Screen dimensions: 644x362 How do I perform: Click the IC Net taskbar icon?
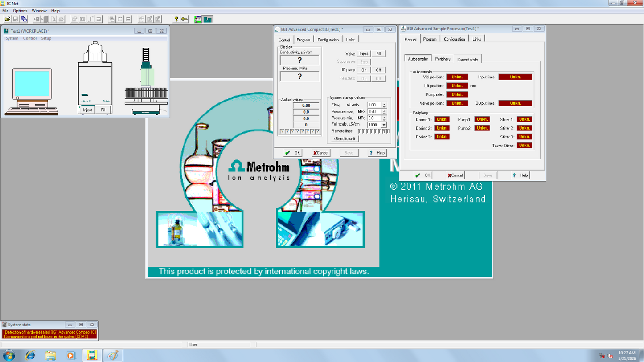click(x=92, y=355)
